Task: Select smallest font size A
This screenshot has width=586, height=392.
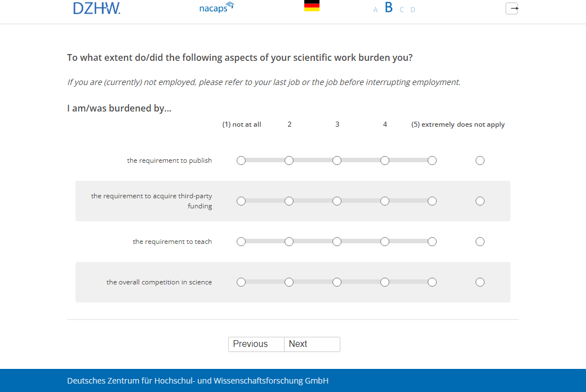Action: coord(375,10)
